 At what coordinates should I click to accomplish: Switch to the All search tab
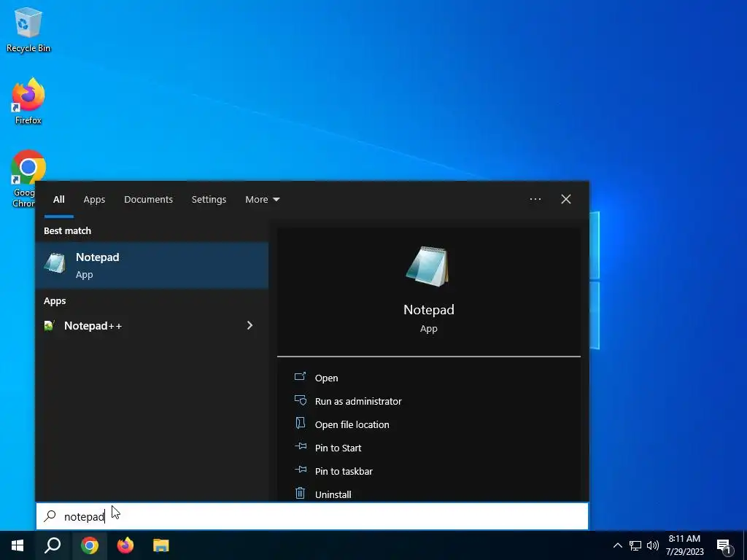pos(58,200)
